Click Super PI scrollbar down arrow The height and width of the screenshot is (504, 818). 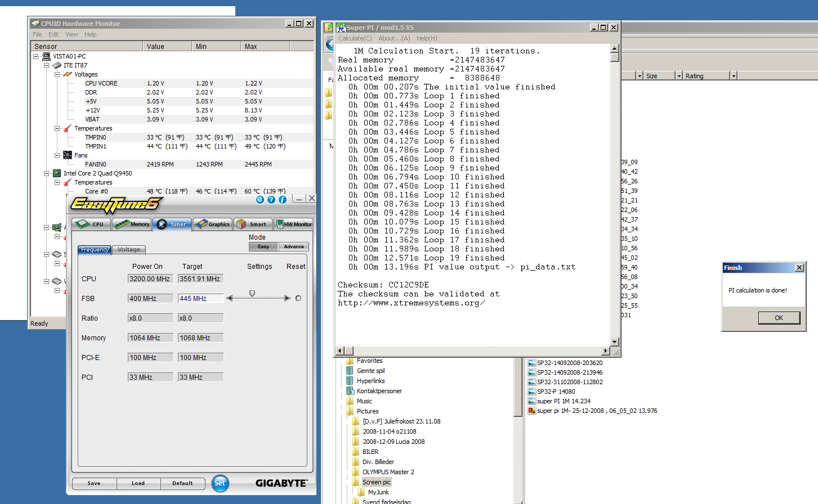[x=615, y=341]
